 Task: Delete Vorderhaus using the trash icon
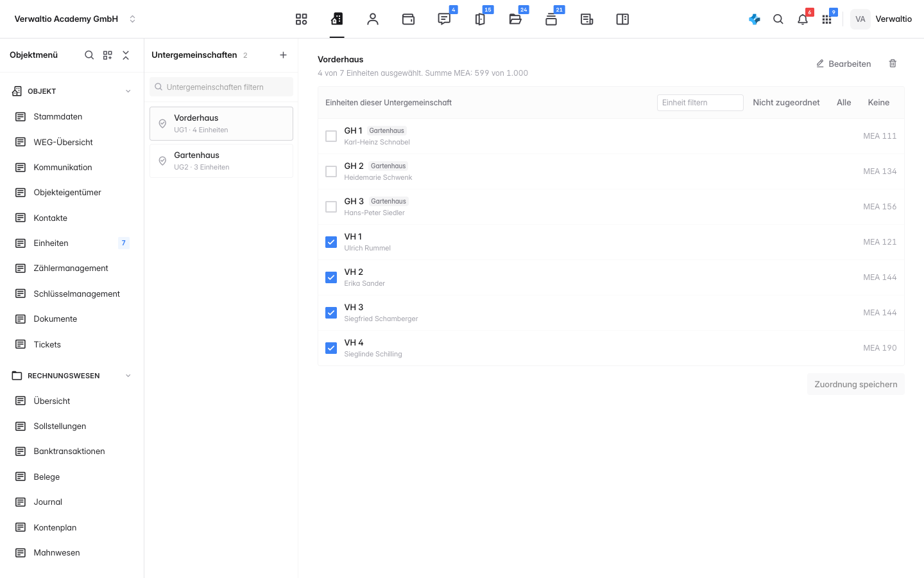point(893,64)
